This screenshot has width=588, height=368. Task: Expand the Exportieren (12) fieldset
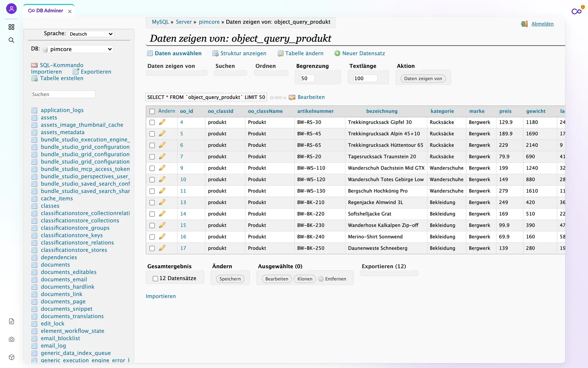tap(384, 266)
